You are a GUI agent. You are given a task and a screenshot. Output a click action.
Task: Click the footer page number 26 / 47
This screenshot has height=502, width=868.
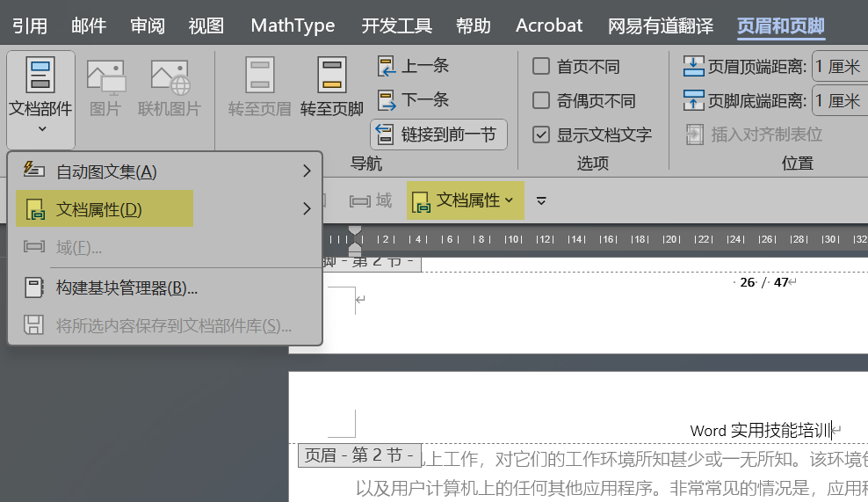pyautogui.click(x=764, y=282)
